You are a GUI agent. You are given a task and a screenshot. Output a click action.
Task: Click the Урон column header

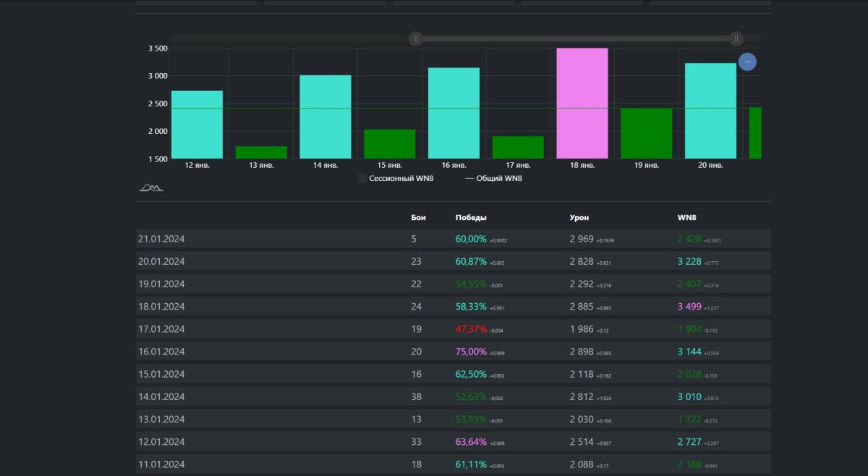[579, 217]
